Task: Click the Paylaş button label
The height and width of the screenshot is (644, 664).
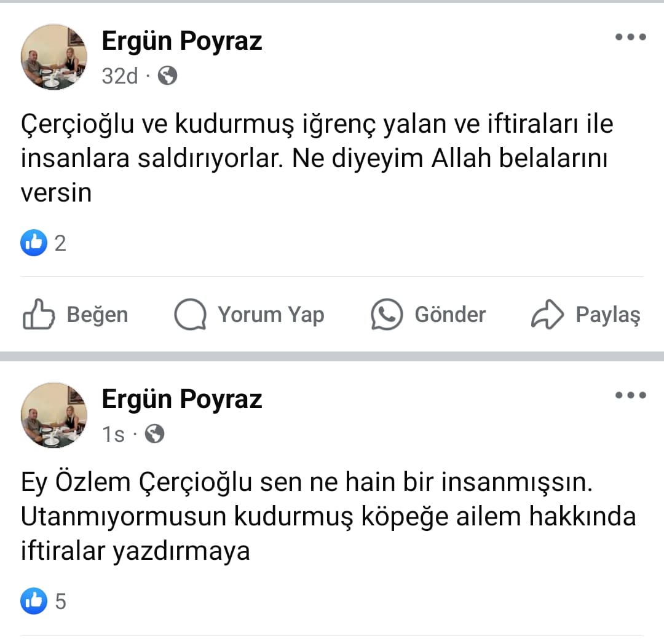Action: [x=609, y=314]
